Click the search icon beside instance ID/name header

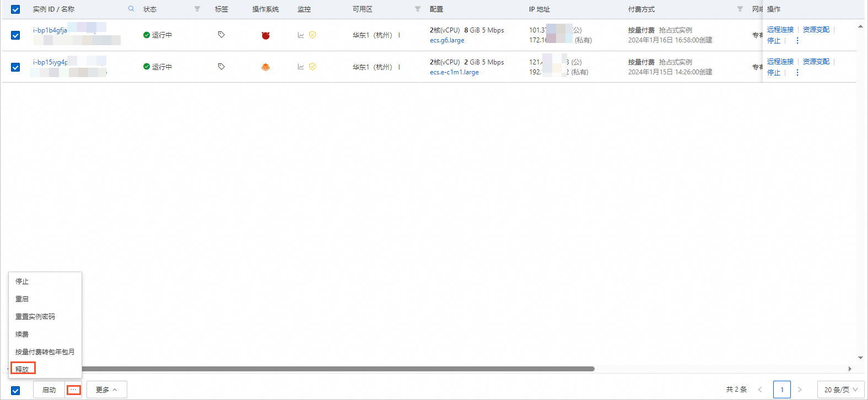(131, 9)
